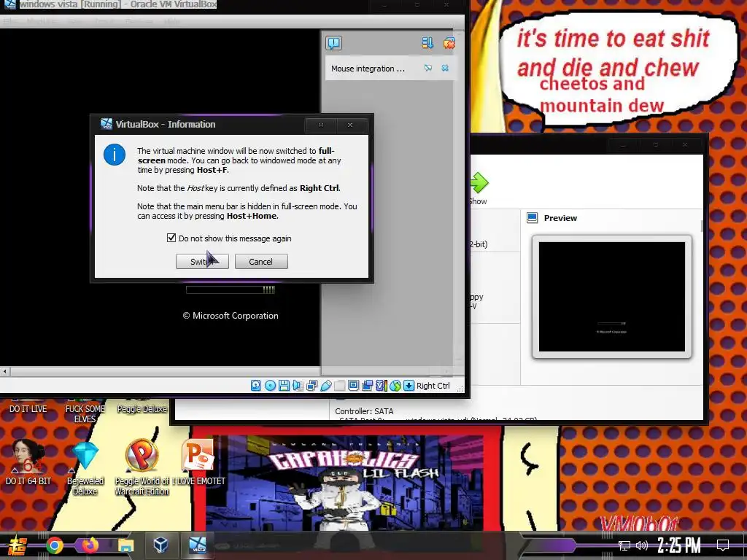747x560 pixels.
Task: Open the Peggle Deluxe desktop shortcut label
Action: click(x=142, y=408)
